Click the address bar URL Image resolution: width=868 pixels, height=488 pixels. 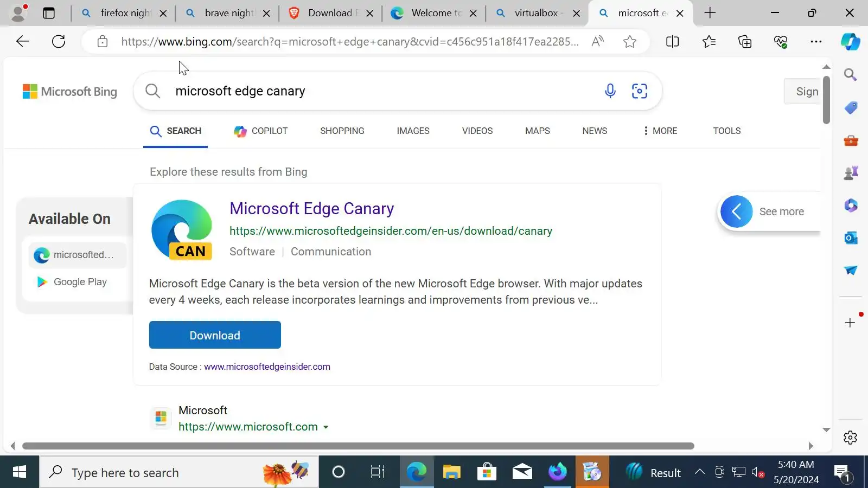point(350,42)
